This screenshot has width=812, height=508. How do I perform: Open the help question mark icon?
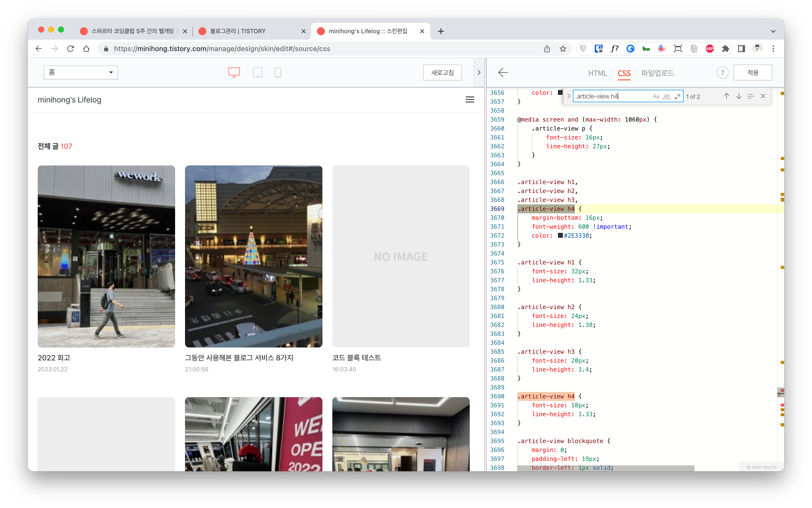tap(722, 72)
